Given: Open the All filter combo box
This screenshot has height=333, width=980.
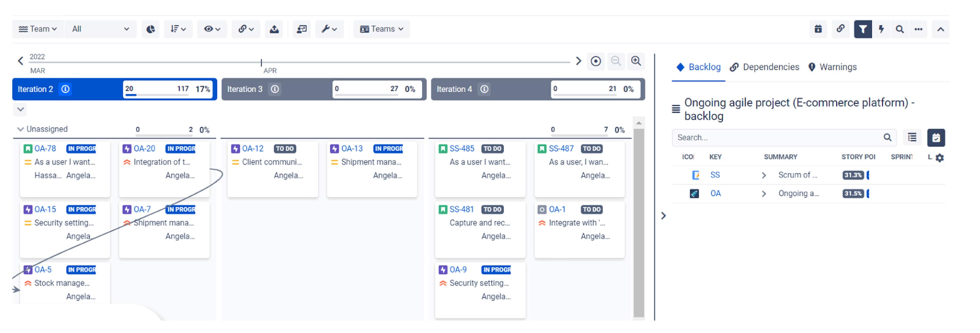Looking at the screenshot, I should (x=101, y=29).
